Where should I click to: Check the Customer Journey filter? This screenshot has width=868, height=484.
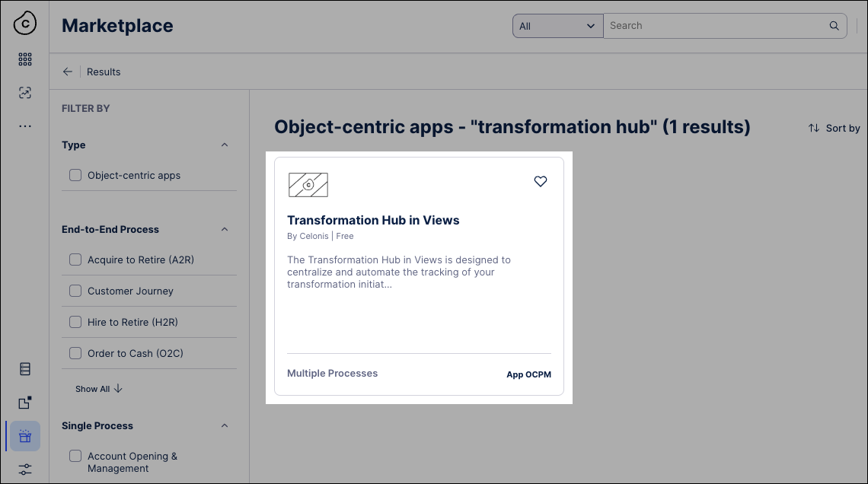[75, 291]
